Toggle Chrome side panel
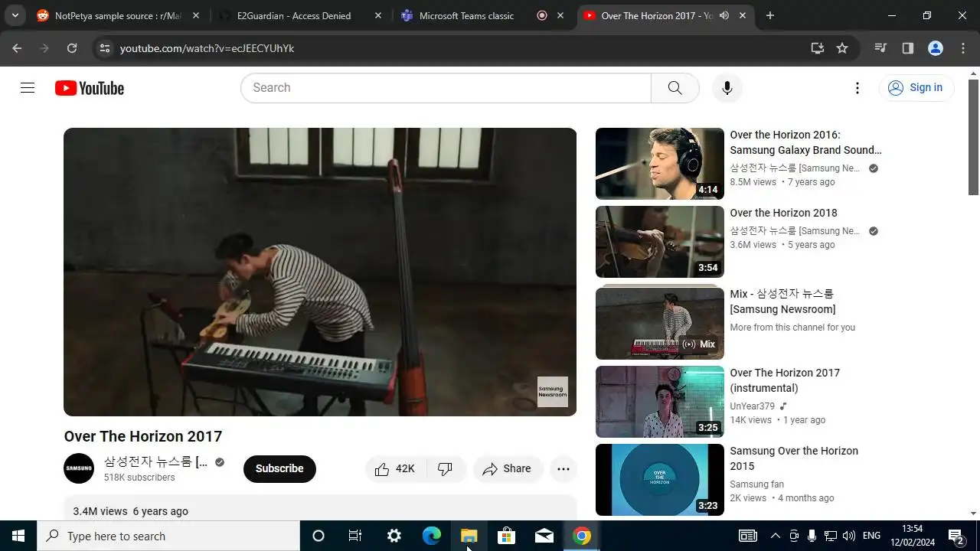 pos(908,48)
